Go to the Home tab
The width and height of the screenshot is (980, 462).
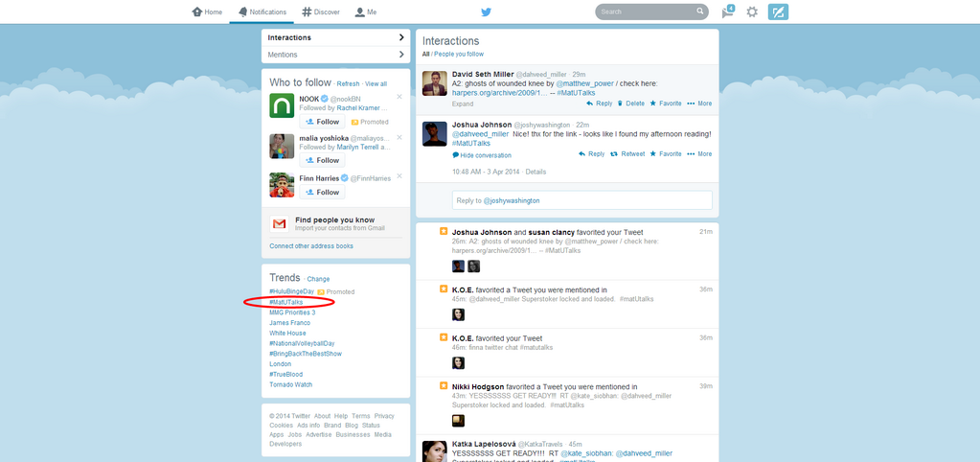(208, 12)
